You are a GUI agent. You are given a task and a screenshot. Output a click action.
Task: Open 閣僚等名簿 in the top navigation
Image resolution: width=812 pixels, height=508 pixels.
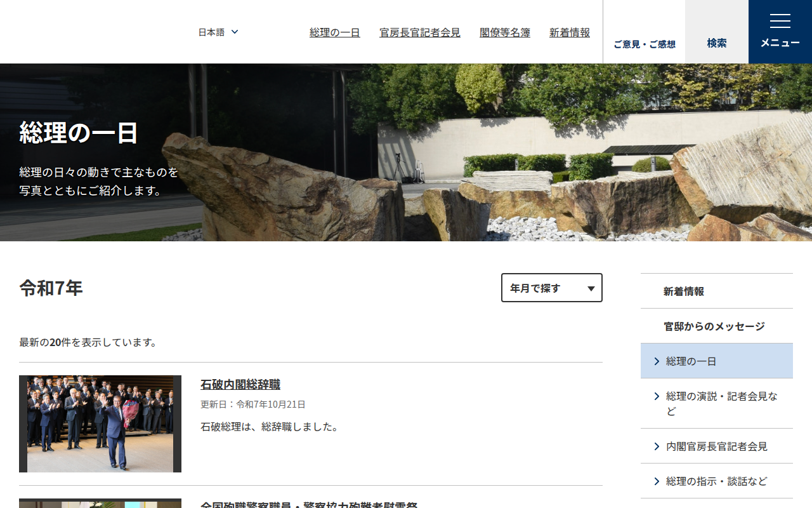click(505, 32)
